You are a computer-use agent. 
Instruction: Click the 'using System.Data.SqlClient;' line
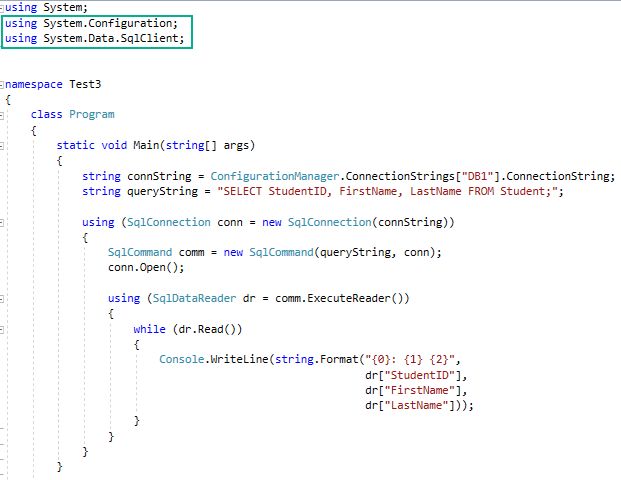pyautogui.click(x=95, y=38)
